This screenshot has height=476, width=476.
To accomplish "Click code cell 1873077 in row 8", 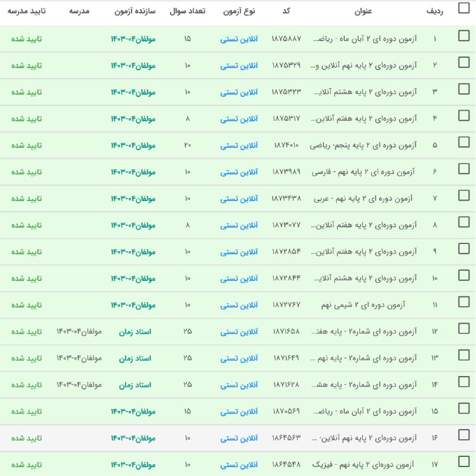I will point(286,225).
